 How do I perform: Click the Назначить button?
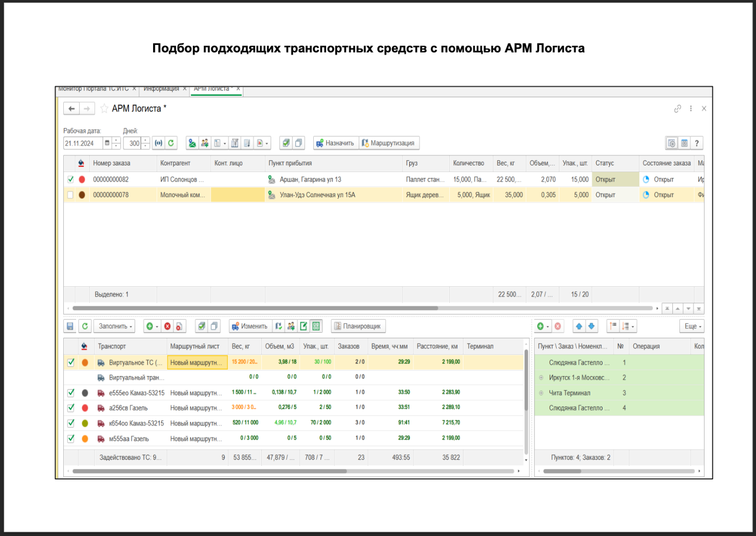[335, 143]
